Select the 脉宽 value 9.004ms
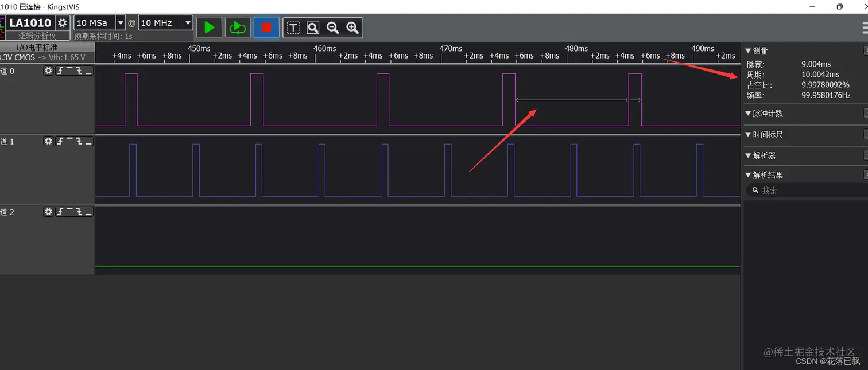Screen dimensions: 868x370 point(816,64)
